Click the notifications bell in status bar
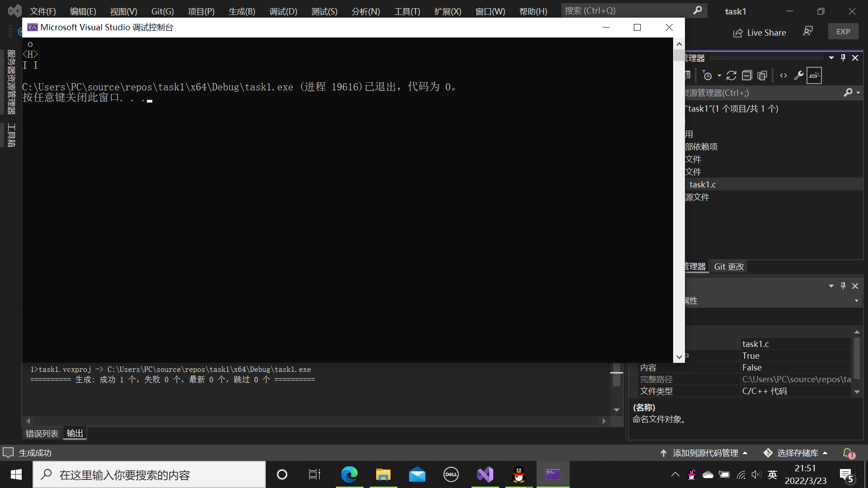Viewport: 868px width, 488px height. tap(848, 453)
